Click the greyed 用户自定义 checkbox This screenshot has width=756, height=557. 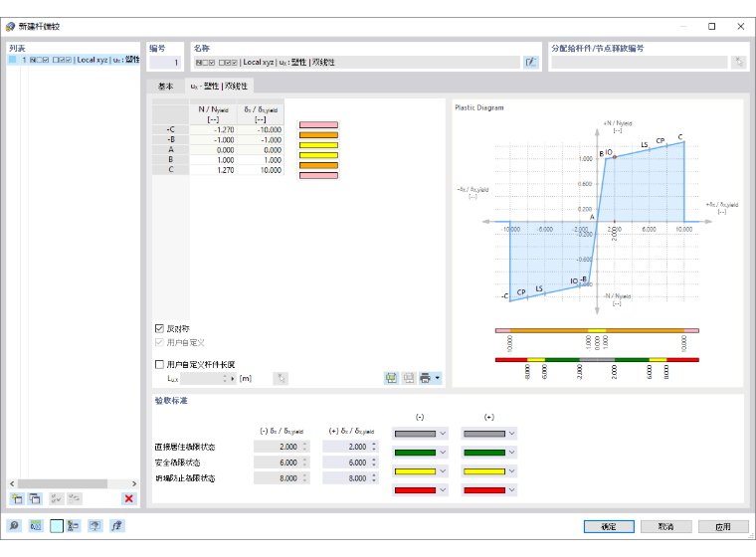159,342
